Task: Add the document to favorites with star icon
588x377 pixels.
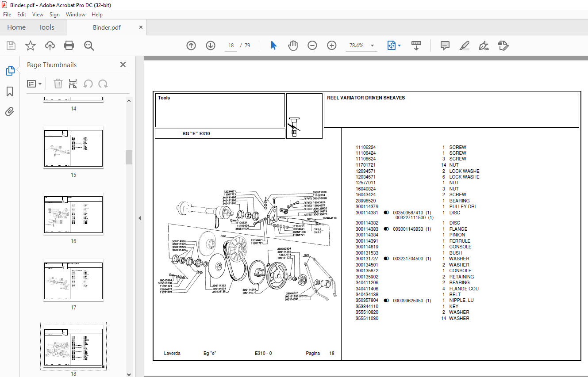Action: (x=30, y=46)
